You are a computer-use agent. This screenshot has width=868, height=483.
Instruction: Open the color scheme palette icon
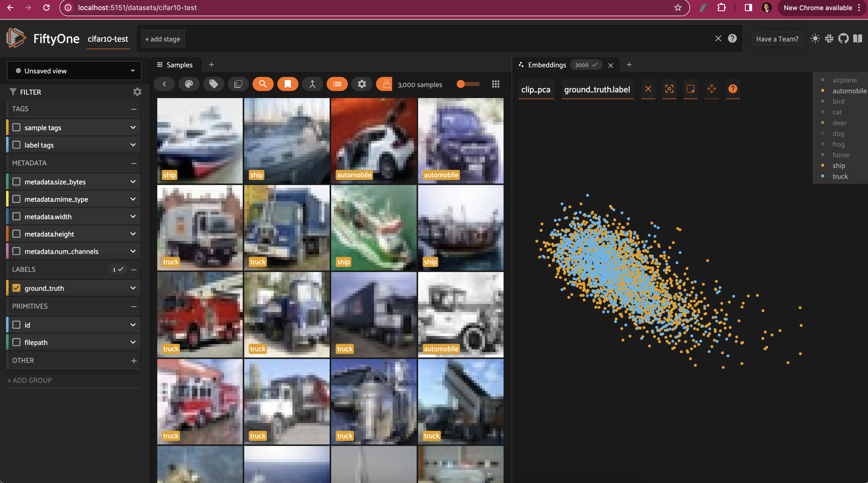(x=189, y=84)
